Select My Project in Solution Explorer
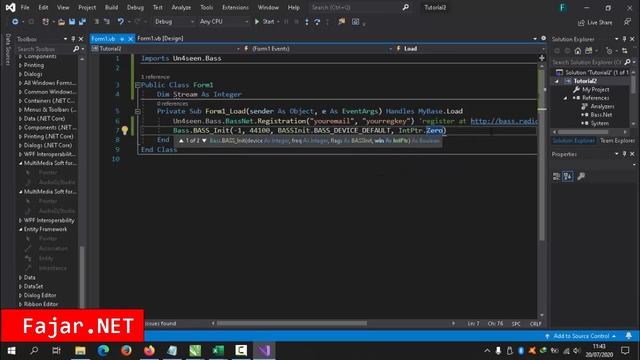The width and height of the screenshot is (640, 360). [x=596, y=89]
